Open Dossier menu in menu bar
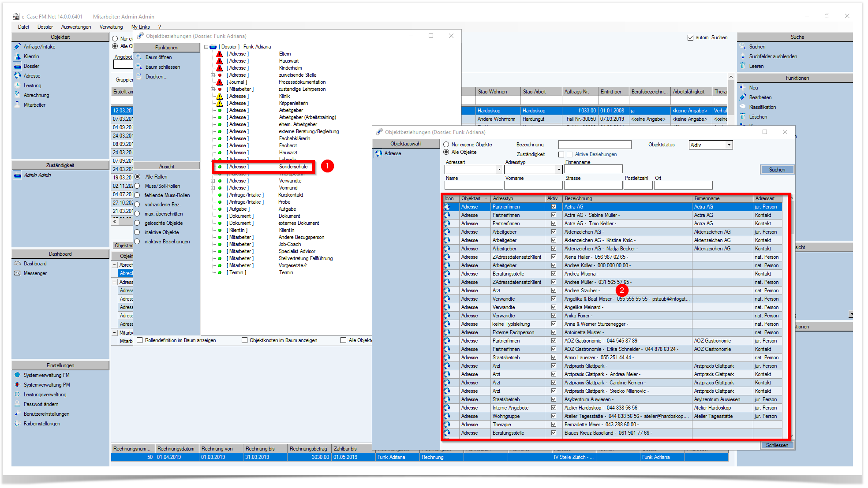 click(x=45, y=27)
